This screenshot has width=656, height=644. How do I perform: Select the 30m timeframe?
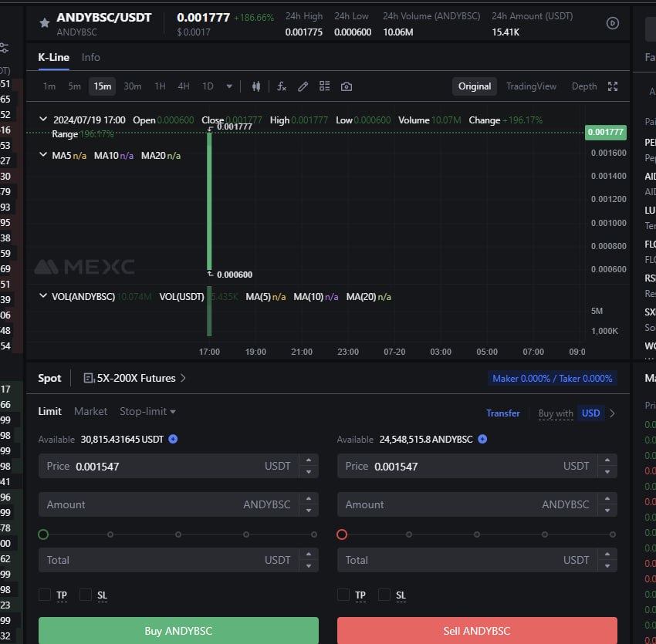(133, 86)
